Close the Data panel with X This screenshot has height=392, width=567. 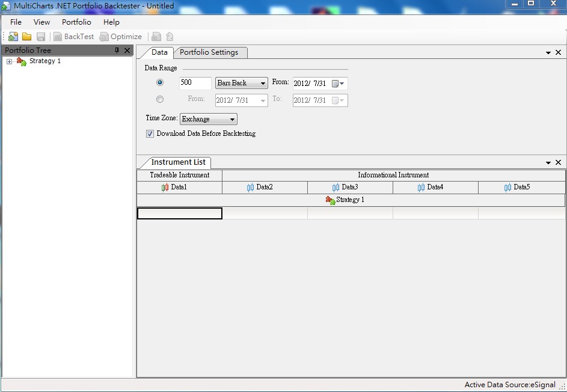[x=559, y=52]
